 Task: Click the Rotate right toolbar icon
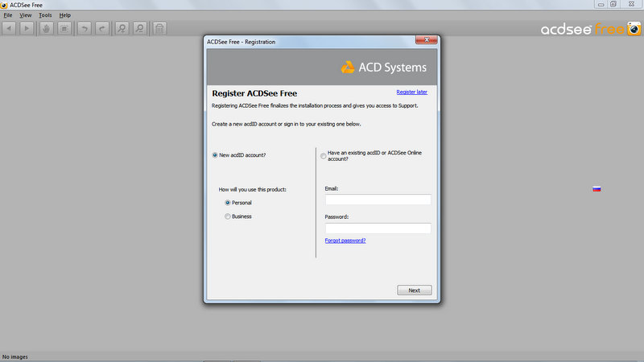[x=102, y=28]
